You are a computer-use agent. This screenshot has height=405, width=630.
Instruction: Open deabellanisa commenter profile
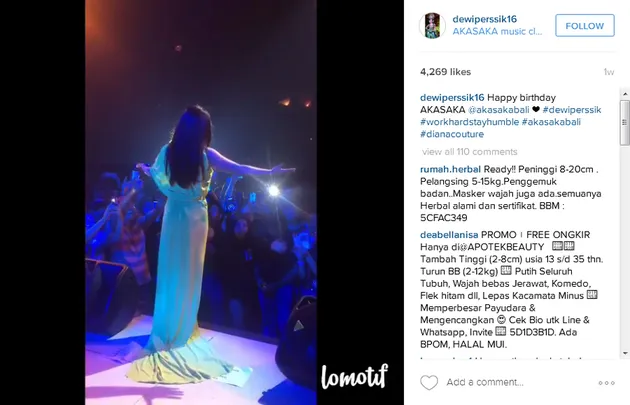(x=449, y=235)
